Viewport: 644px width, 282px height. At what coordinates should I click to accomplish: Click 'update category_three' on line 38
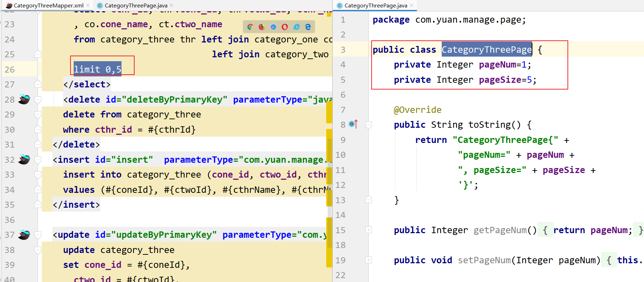pos(119,250)
